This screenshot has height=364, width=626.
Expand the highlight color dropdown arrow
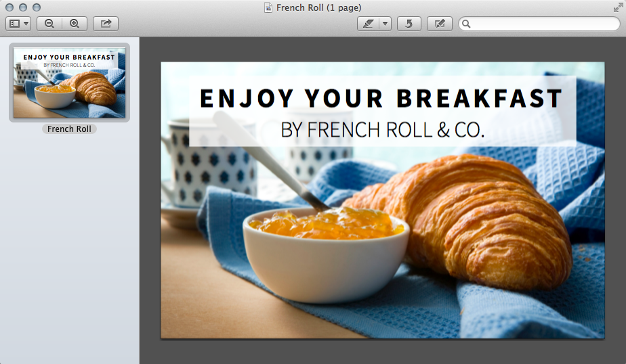point(385,24)
